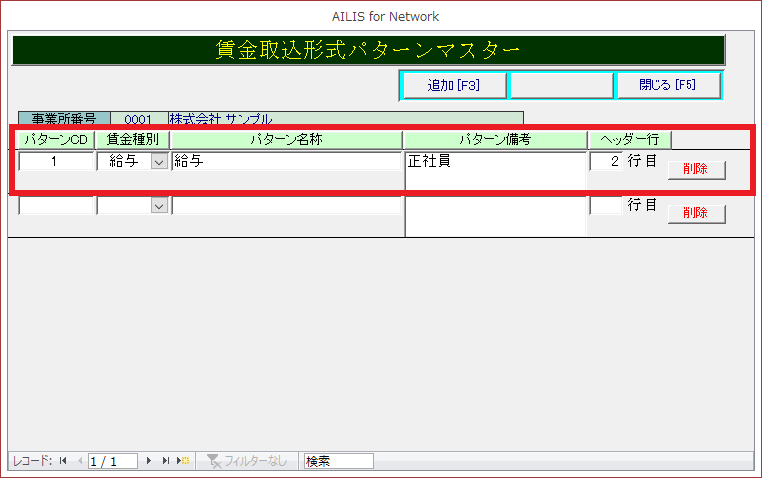Create new blank record via navigation icon
Viewport: 762px width, 478px height.
click(x=182, y=461)
